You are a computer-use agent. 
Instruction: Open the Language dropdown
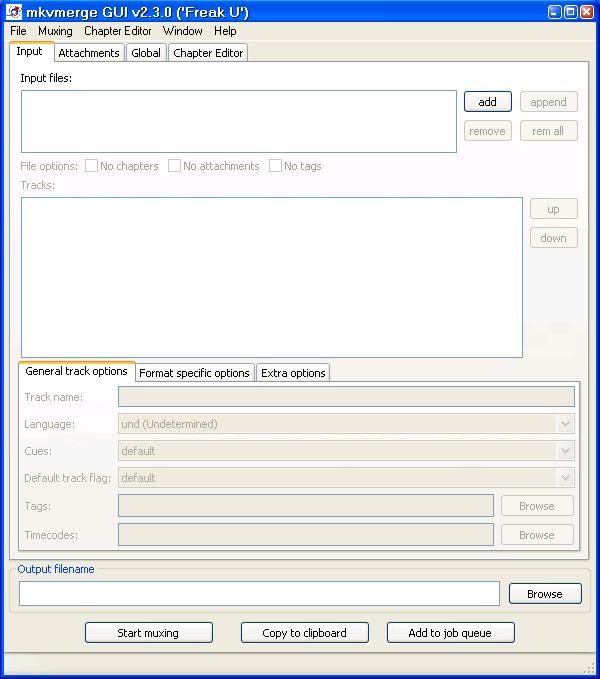(x=346, y=424)
